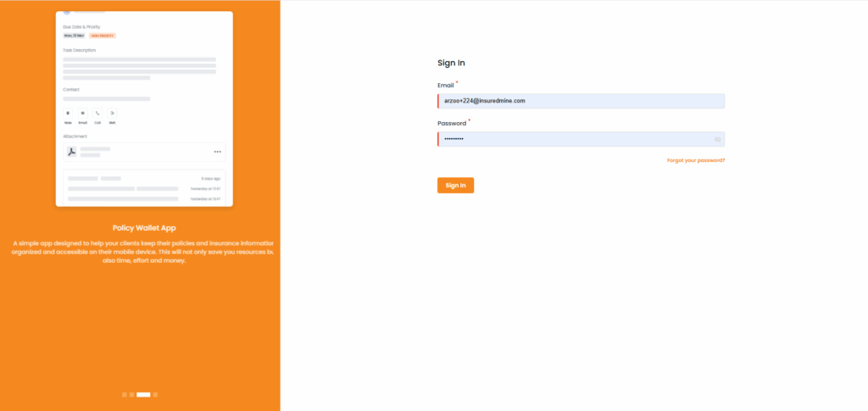Click the Task Description label
868x411 pixels.
[x=79, y=50]
